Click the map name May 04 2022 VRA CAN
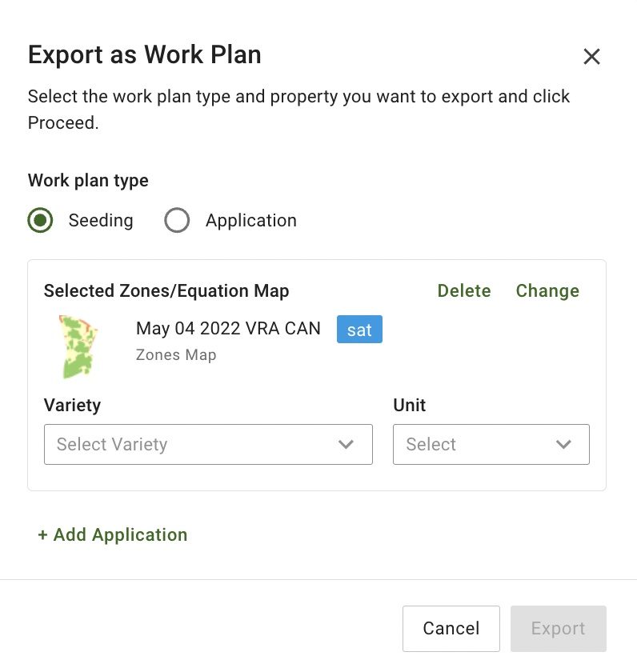 (228, 328)
